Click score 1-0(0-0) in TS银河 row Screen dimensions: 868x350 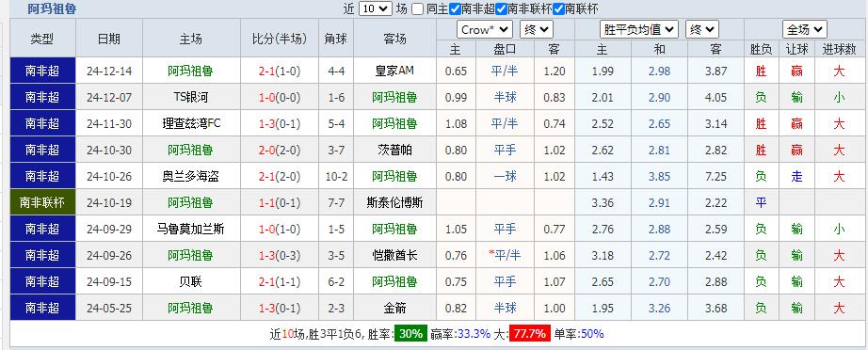[280, 97]
